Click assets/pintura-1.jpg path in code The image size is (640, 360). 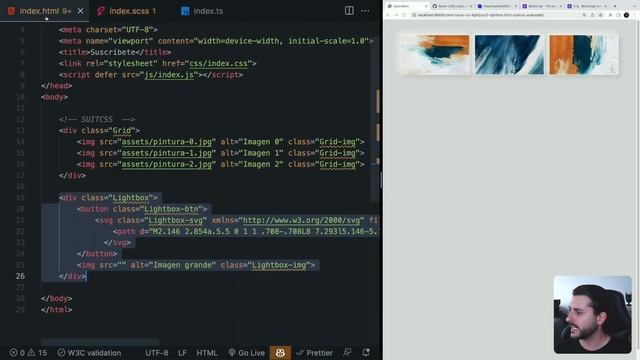167,153
